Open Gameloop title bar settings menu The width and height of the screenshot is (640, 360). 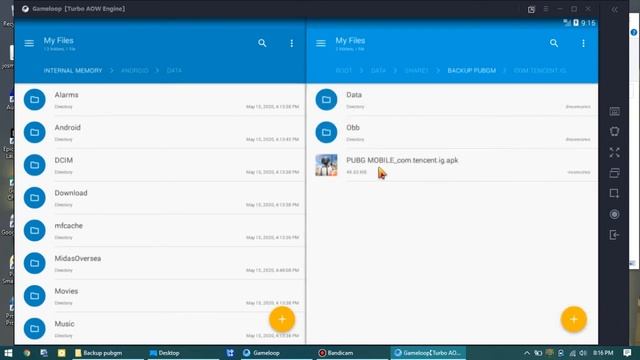pos(546,9)
